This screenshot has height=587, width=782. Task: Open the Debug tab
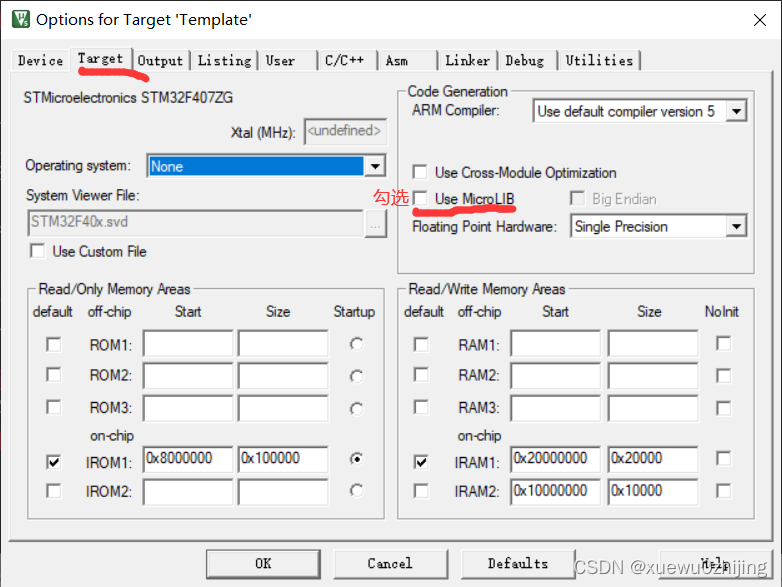527,60
